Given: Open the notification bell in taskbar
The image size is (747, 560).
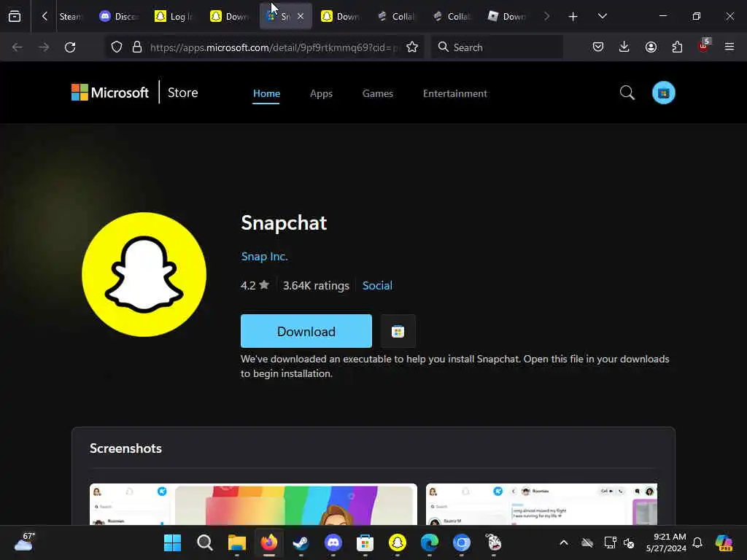Looking at the screenshot, I should [x=697, y=542].
